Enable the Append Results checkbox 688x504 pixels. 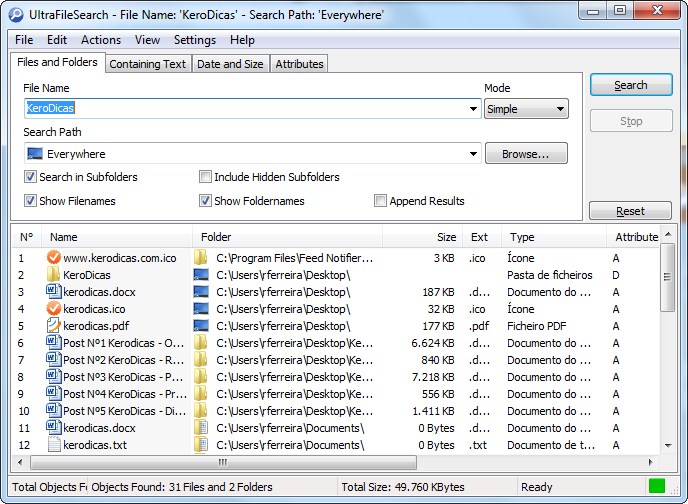coord(380,201)
